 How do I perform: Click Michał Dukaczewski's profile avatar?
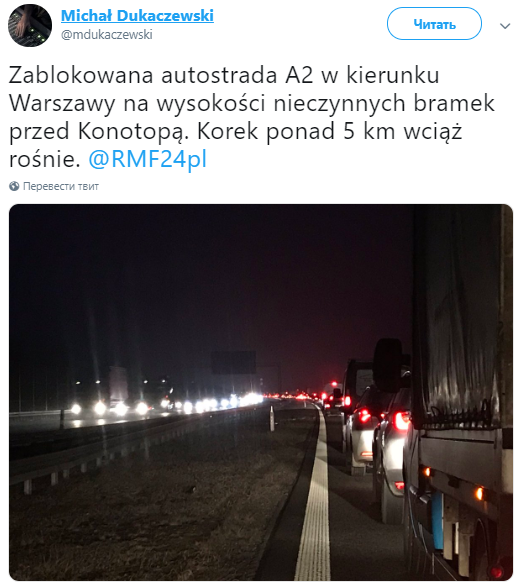30,25
